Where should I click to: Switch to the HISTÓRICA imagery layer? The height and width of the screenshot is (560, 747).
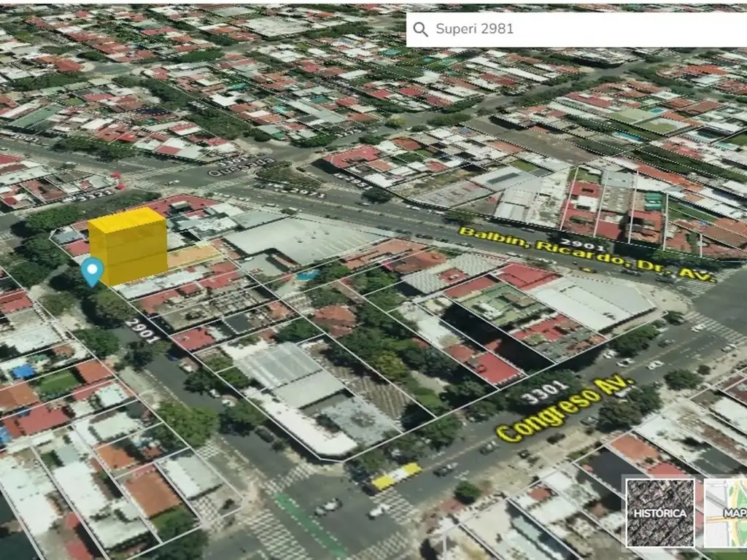660,513
